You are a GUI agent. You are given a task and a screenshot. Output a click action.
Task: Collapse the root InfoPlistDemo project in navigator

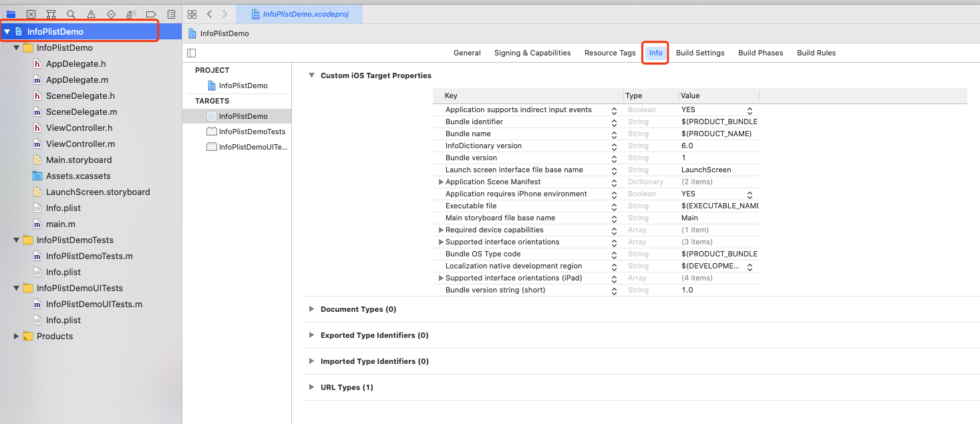click(x=7, y=31)
